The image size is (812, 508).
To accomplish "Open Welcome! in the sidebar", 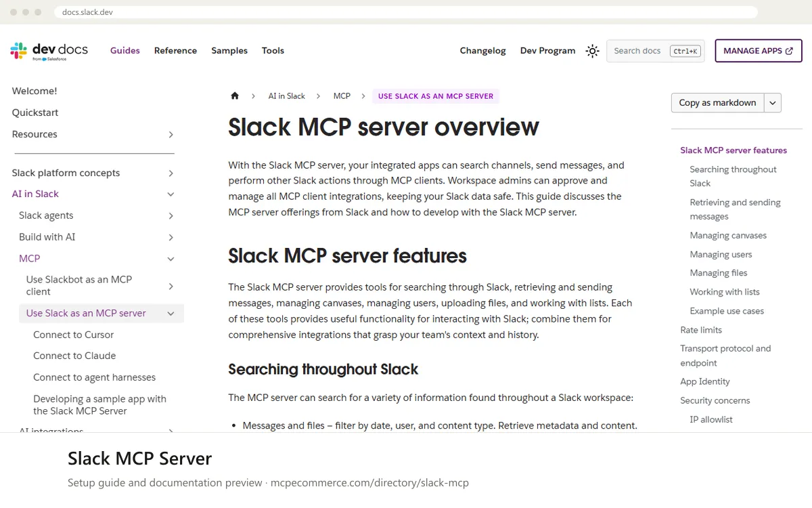I will click(x=35, y=91).
